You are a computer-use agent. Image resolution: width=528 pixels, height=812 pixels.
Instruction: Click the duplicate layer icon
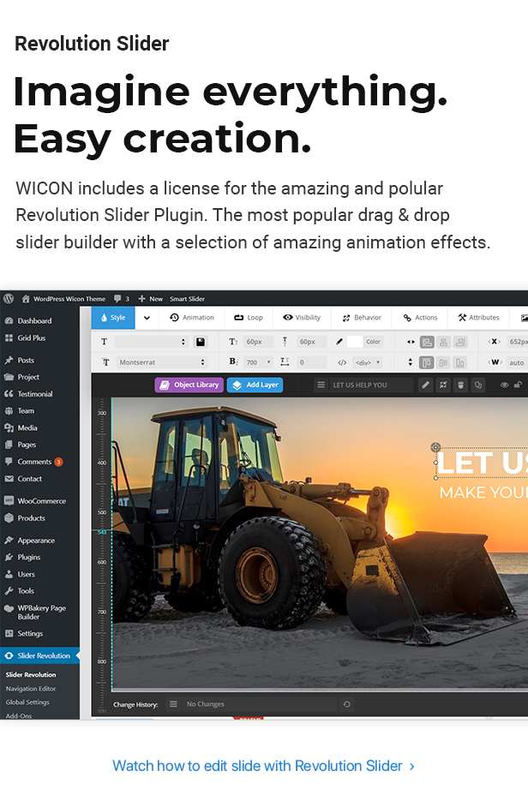478,385
